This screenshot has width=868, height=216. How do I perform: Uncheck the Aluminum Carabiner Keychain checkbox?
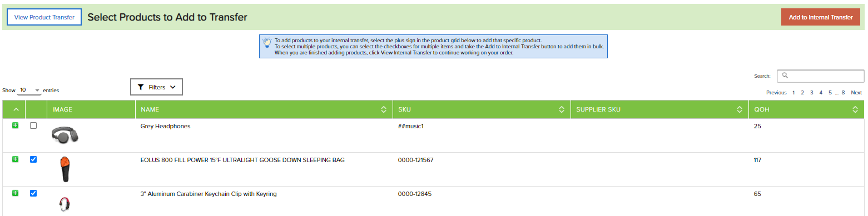[33, 193]
